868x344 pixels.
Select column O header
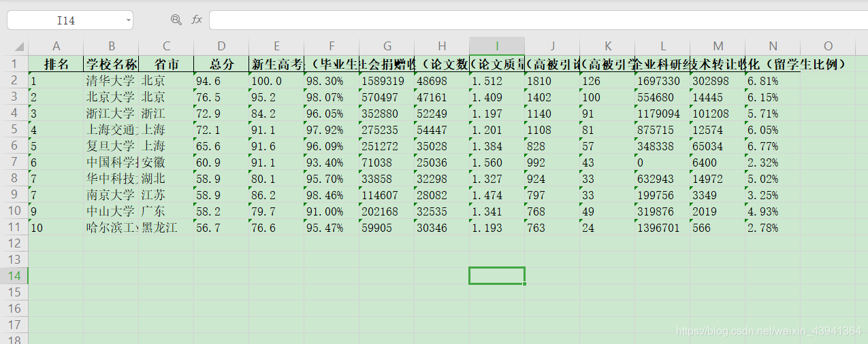[x=828, y=46]
